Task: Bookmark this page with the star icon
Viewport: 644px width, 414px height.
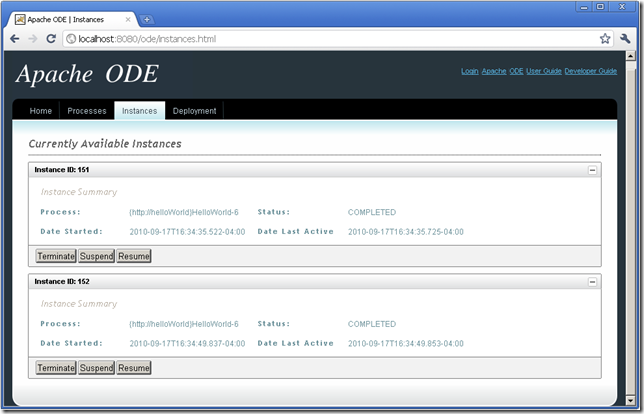Action: coord(605,39)
